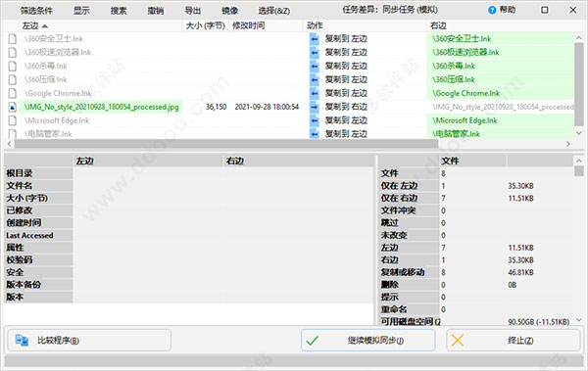This screenshot has height=371, width=588.
Task: Click the 文件冲突 statistics row
Action: click(476, 210)
